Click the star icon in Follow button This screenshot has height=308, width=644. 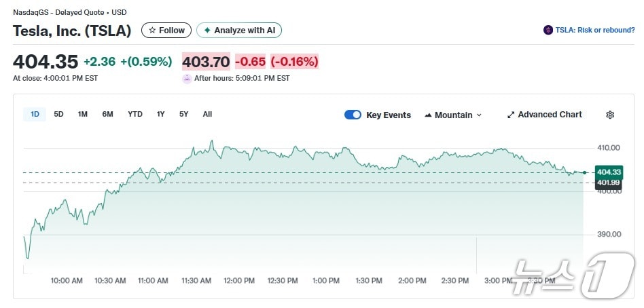tap(152, 31)
